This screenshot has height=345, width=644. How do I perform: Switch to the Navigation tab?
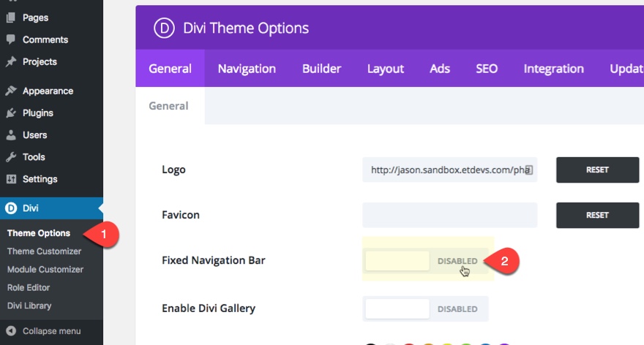(x=247, y=69)
